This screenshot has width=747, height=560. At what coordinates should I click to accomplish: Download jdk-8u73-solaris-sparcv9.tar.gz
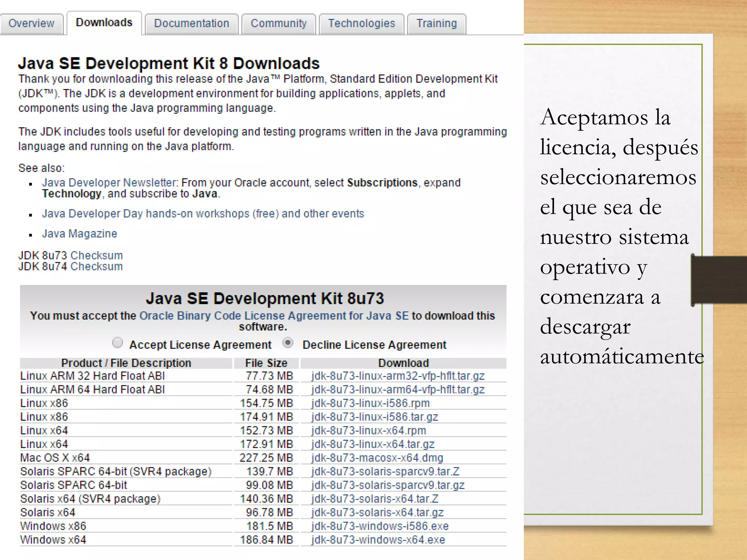(x=388, y=485)
